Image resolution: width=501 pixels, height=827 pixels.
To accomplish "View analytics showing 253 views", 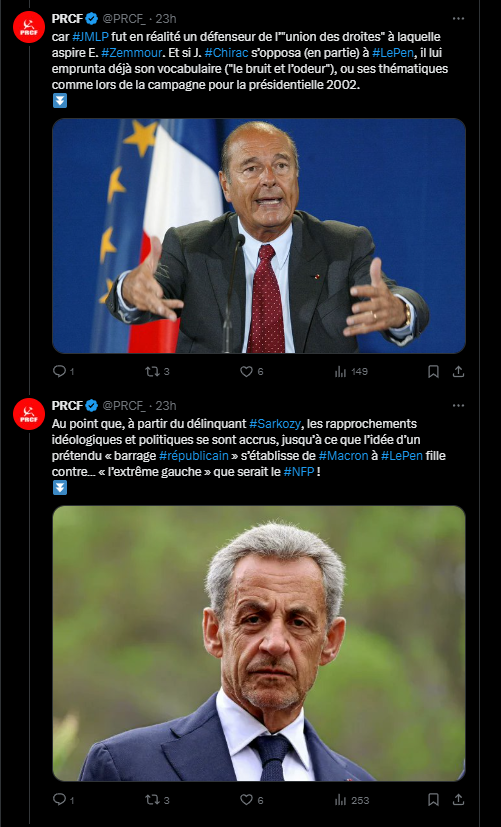I will [351, 800].
